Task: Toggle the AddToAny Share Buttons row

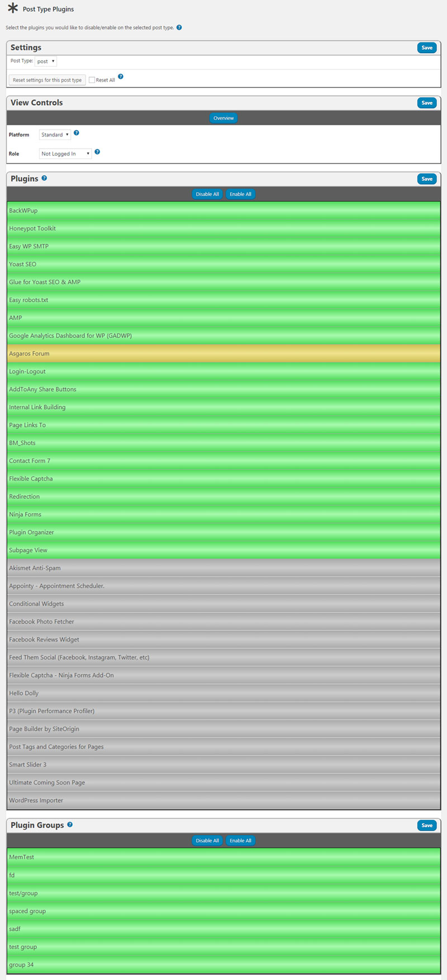Action: click(x=223, y=389)
